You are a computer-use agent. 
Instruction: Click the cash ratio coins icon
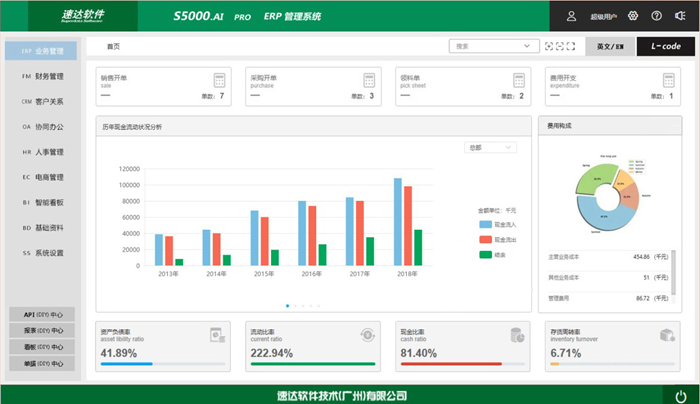pyautogui.click(x=517, y=335)
